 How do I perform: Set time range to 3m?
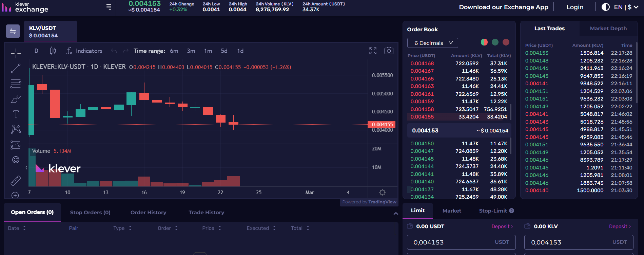(191, 51)
